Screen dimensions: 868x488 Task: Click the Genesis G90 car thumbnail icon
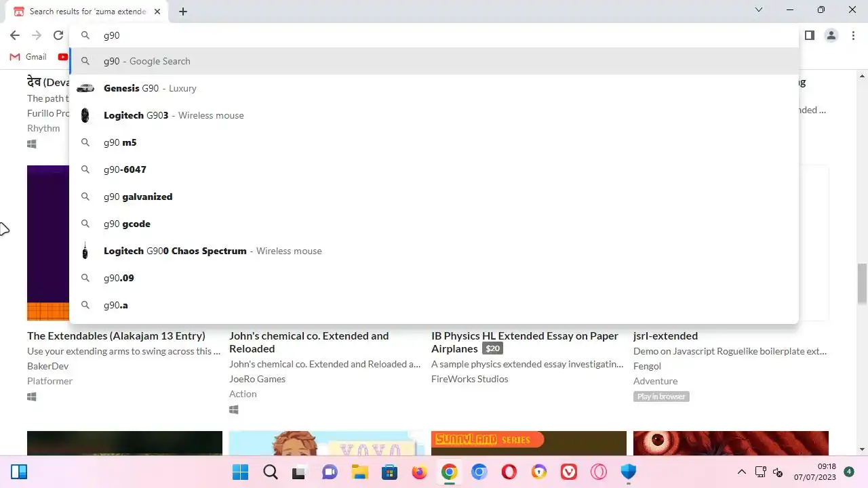(x=85, y=88)
